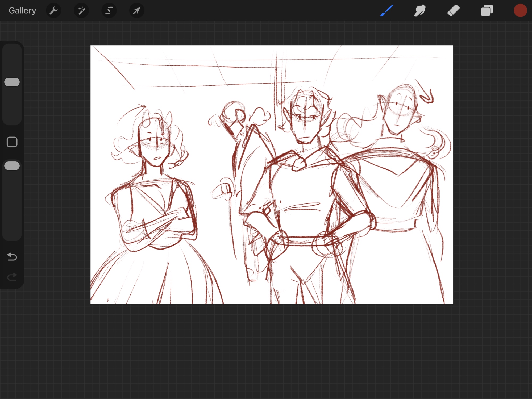532x399 pixels.
Task: Select the Smudge finger tool
Action: pos(420,11)
